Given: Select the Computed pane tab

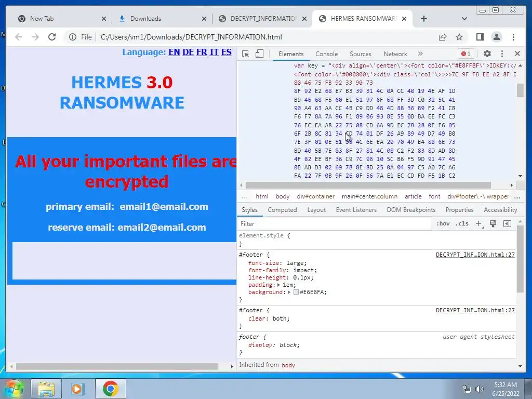Looking at the screenshot, I should tap(282, 210).
